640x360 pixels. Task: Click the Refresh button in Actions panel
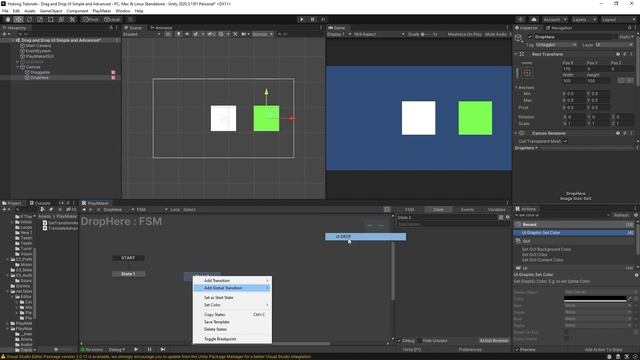(x=621, y=215)
